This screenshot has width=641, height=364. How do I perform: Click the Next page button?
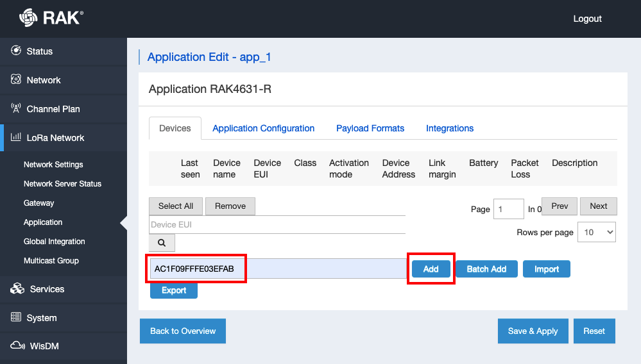598,206
